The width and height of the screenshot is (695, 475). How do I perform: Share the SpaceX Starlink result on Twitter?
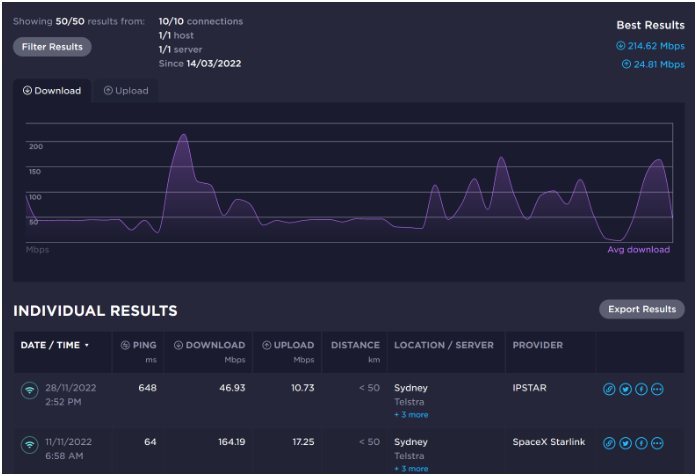pyautogui.click(x=625, y=442)
